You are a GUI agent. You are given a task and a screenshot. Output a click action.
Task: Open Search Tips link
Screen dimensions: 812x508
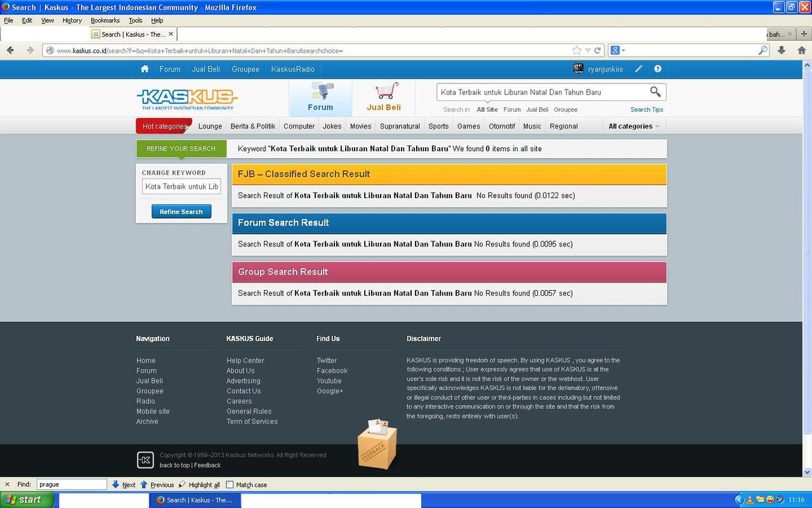[646, 110]
